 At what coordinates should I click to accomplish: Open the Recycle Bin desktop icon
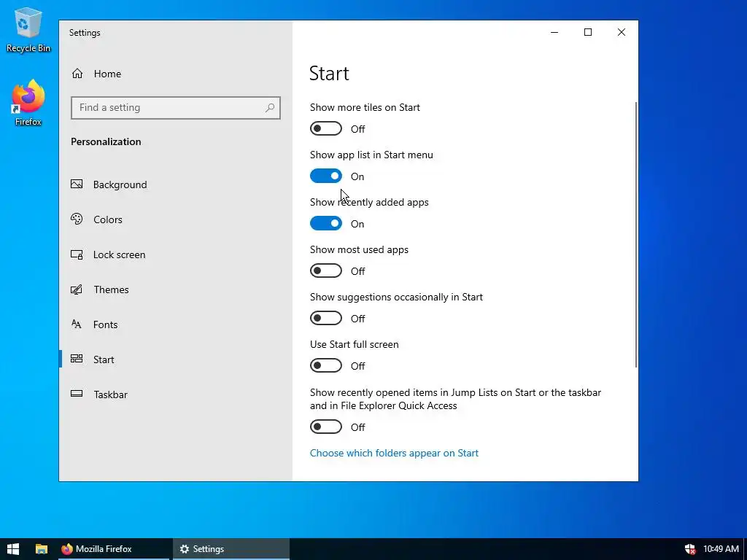(x=28, y=30)
